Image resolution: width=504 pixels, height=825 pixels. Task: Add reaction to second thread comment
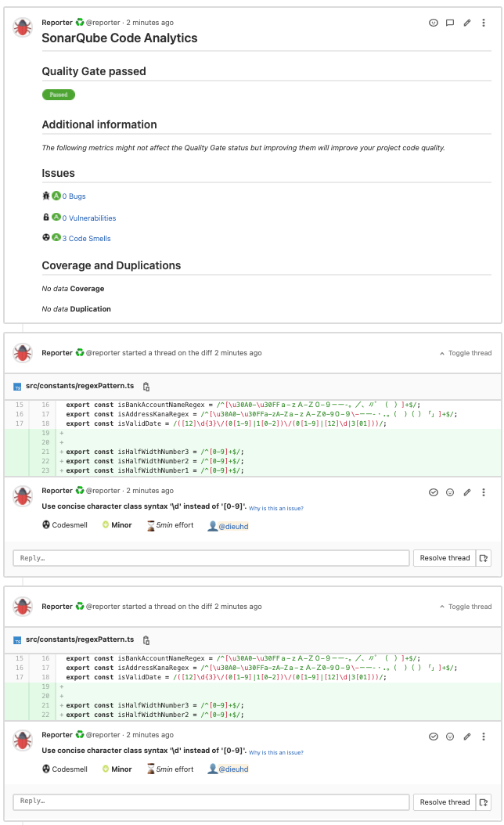point(450,737)
